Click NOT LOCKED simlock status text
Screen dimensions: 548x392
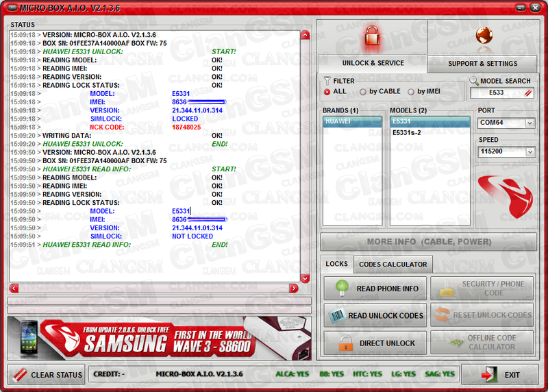coord(192,236)
